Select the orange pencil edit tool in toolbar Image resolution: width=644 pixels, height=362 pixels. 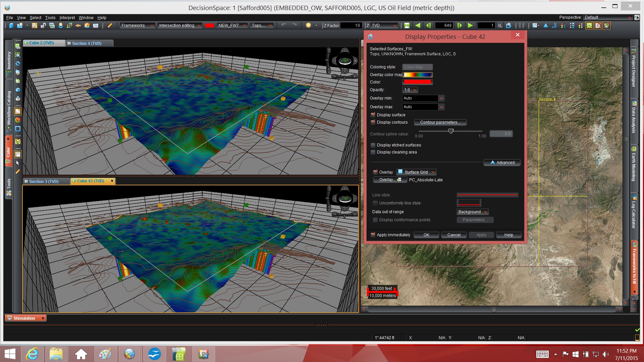(x=110, y=25)
